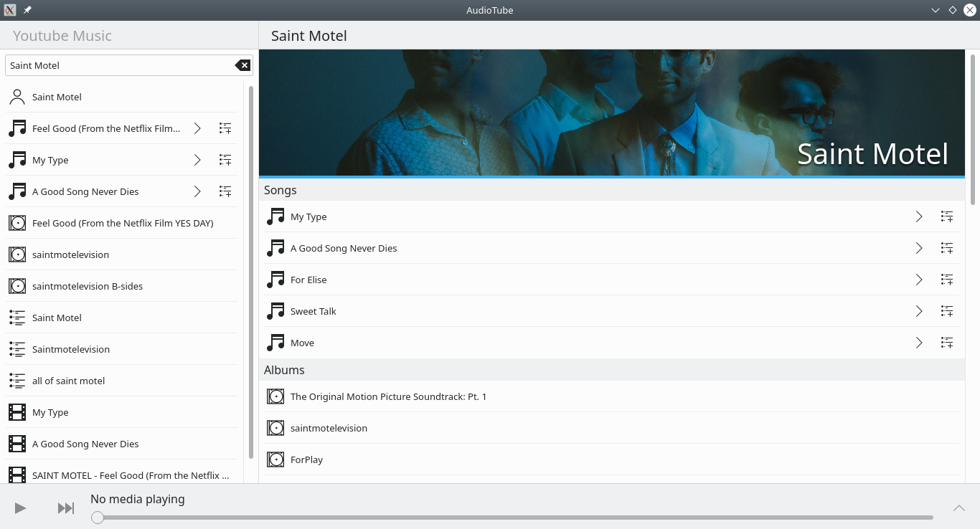Screen dimensions: 980x529
Task: Add Sweet Talk to queue
Action: pyautogui.click(x=947, y=311)
